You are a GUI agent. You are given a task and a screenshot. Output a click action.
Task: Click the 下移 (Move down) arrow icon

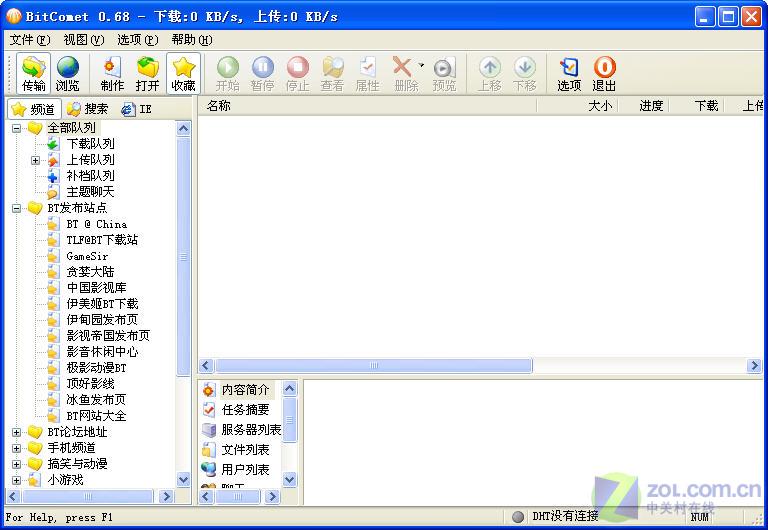525,73
